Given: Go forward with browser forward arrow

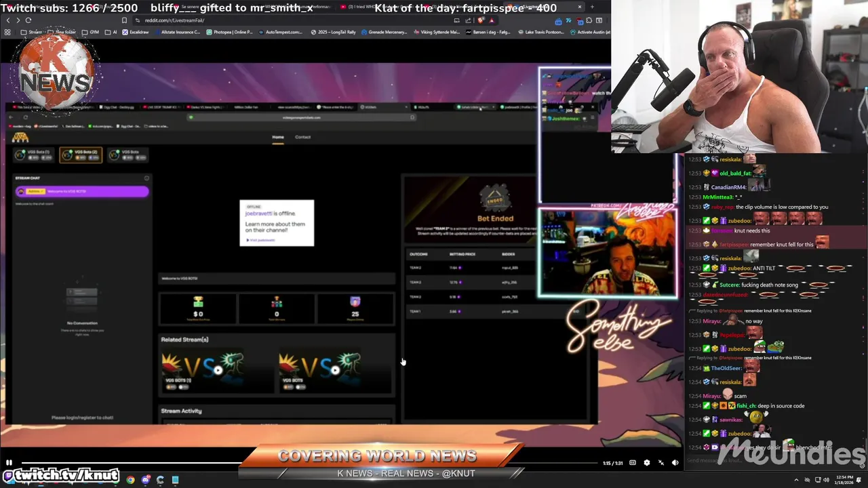Looking at the screenshot, I should pos(18,20).
